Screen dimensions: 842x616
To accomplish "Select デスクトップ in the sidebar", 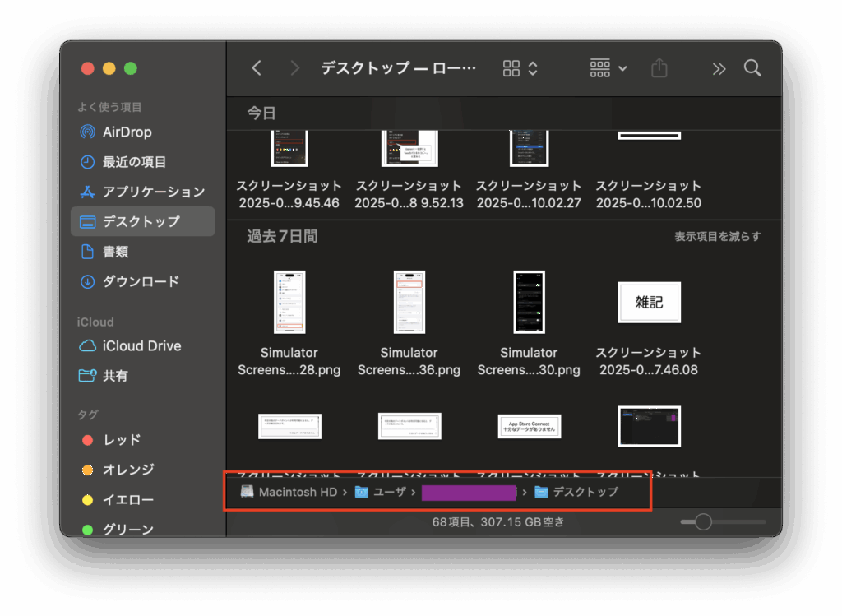I will pyautogui.click(x=142, y=221).
